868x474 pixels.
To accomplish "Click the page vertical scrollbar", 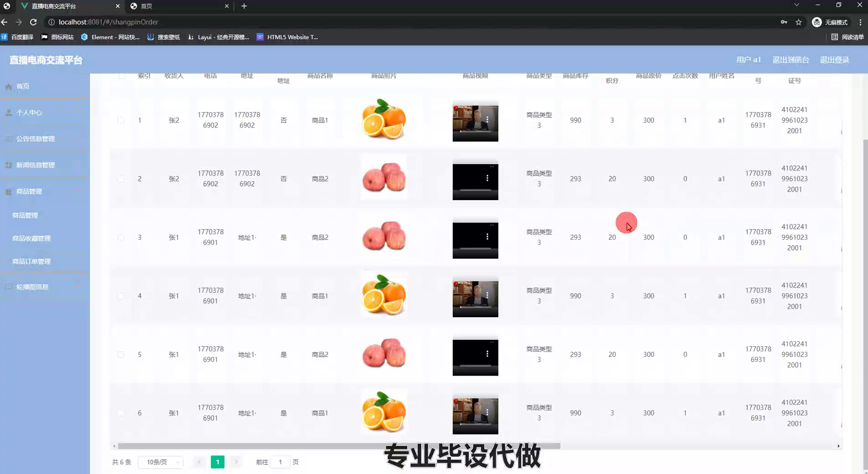I will (x=865, y=305).
